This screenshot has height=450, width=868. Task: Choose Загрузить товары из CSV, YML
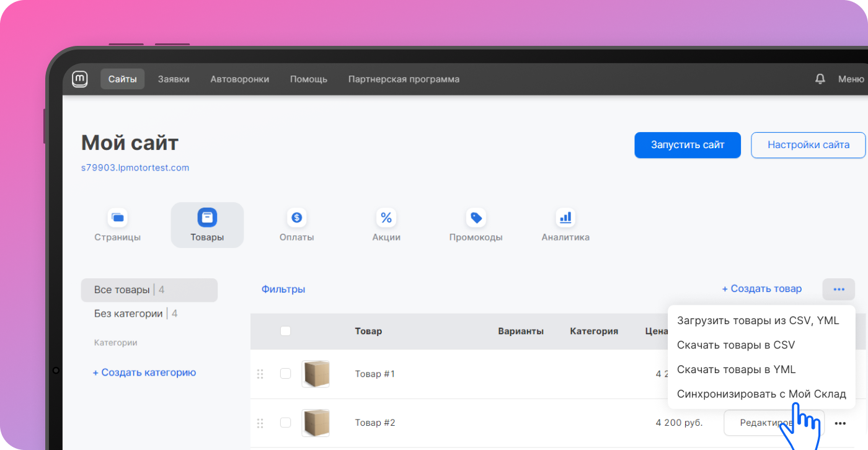pyautogui.click(x=758, y=320)
